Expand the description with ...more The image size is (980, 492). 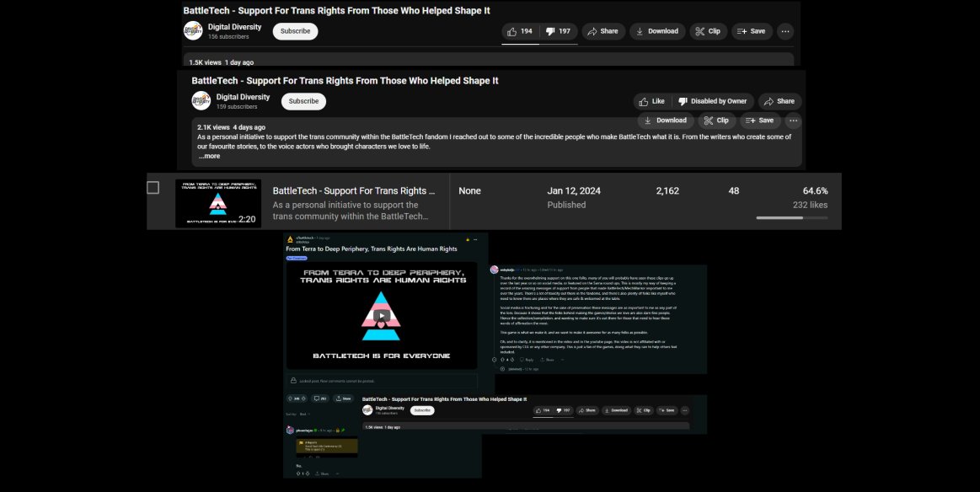point(209,157)
